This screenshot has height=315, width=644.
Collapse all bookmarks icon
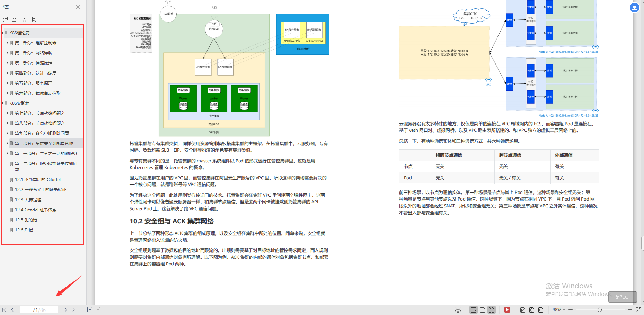(15, 19)
